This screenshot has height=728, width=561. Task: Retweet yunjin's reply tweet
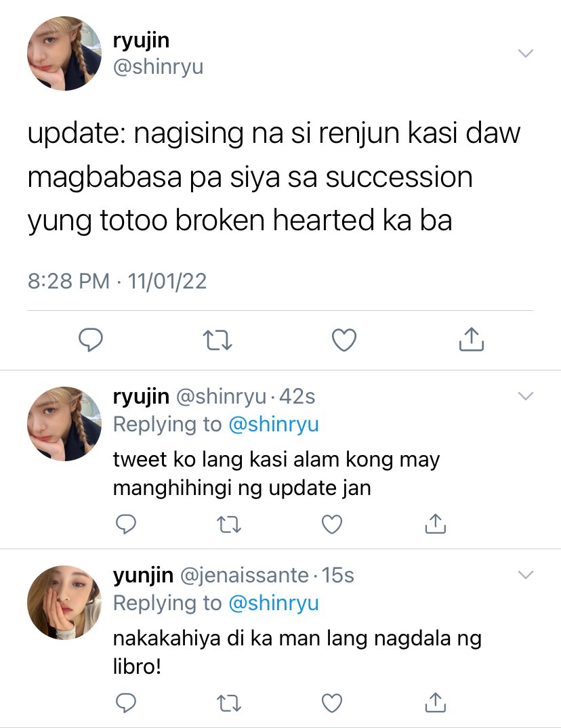tap(229, 703)
